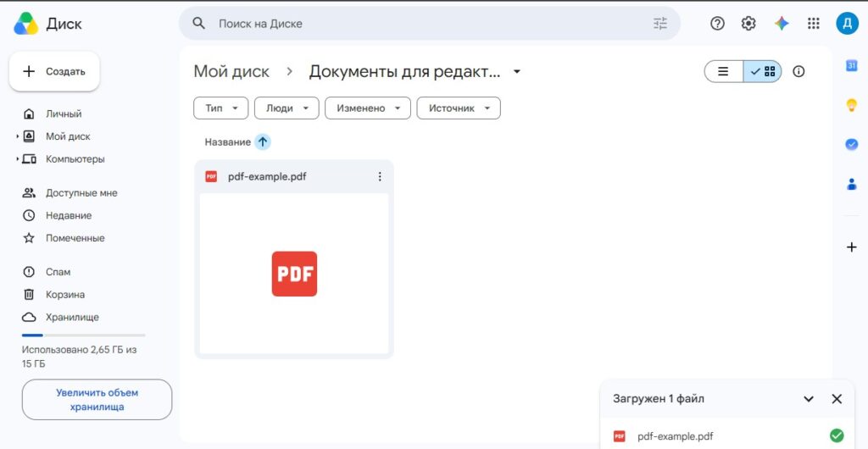Click the Загружен 1 файл header
The width and height of the screenshot is (868, 449).
(659, 399)
